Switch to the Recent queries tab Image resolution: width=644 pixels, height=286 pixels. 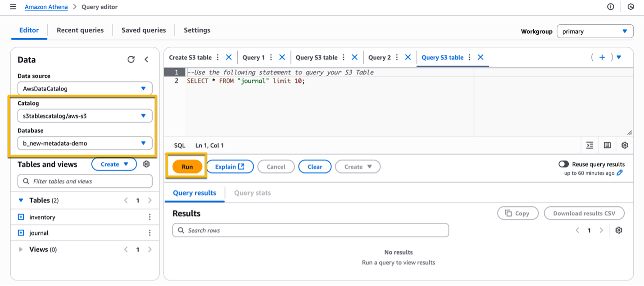click(80, 30)
